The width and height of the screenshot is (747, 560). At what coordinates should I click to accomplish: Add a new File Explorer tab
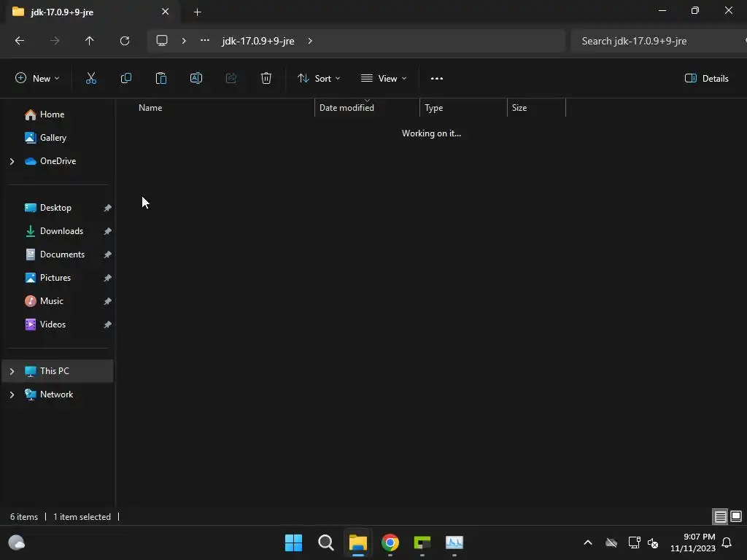197,12
